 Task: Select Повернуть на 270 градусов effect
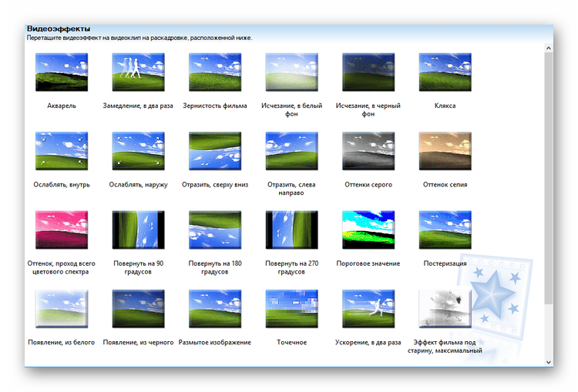pos(291,230)
